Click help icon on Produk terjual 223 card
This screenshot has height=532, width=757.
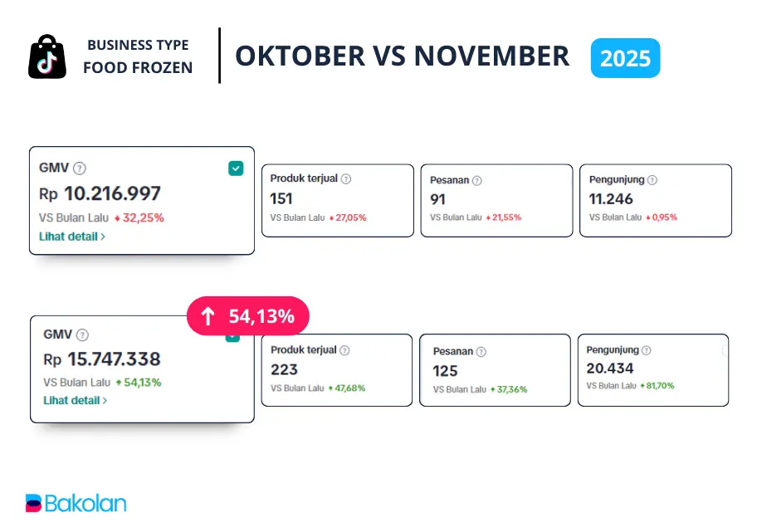point(344,350)
